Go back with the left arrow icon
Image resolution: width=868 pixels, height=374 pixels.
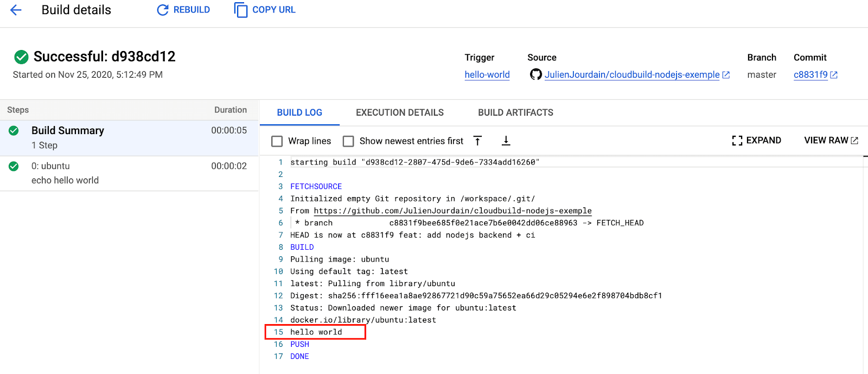(x=16, y=10)
